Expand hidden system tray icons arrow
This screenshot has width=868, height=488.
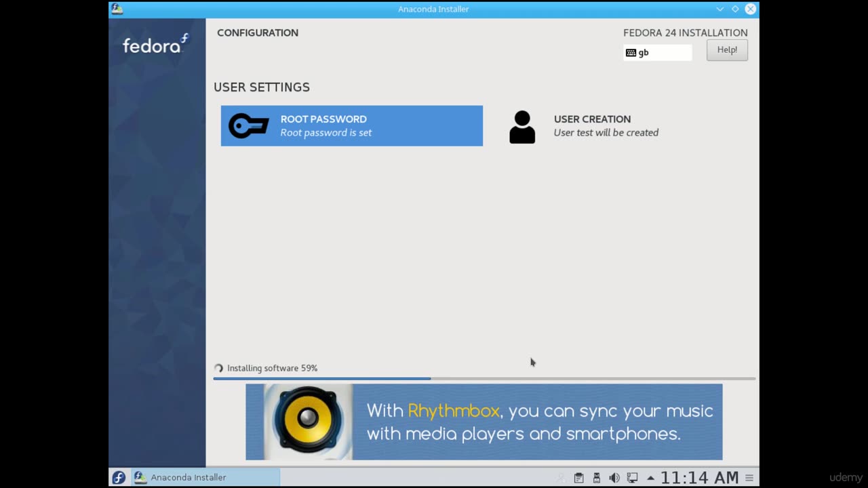[x=650, y=478]
